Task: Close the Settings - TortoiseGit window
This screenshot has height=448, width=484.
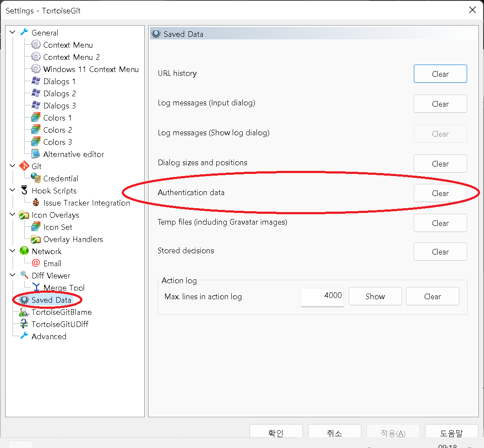Action: [472, 10]
